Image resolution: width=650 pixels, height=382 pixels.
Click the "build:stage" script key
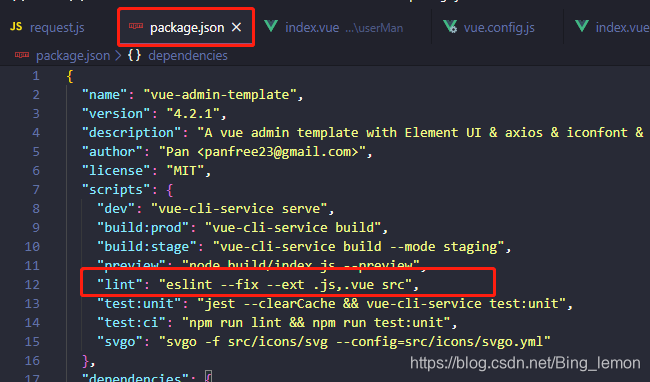click(147, 247)
